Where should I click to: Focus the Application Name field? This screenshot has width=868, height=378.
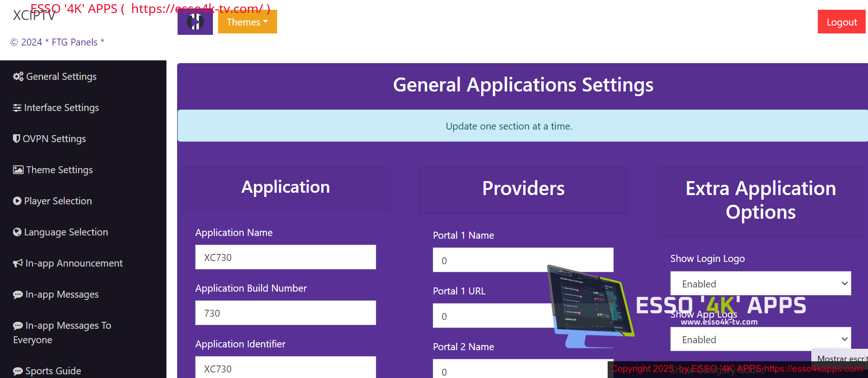(x=285, y=257)
